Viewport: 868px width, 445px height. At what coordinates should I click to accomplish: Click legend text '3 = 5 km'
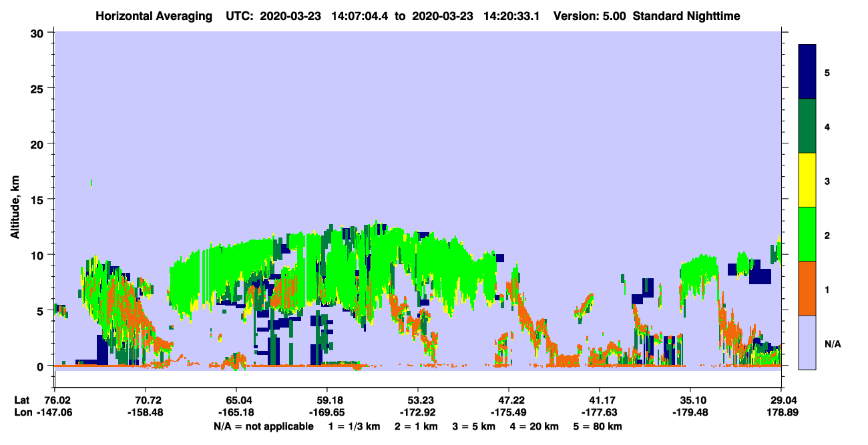475,426
